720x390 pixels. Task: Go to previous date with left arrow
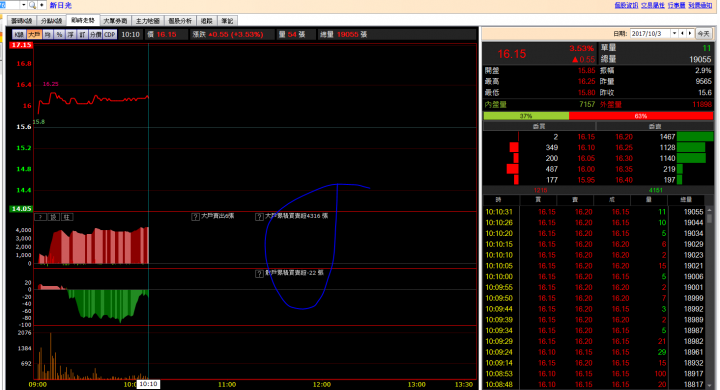point(682,34)
